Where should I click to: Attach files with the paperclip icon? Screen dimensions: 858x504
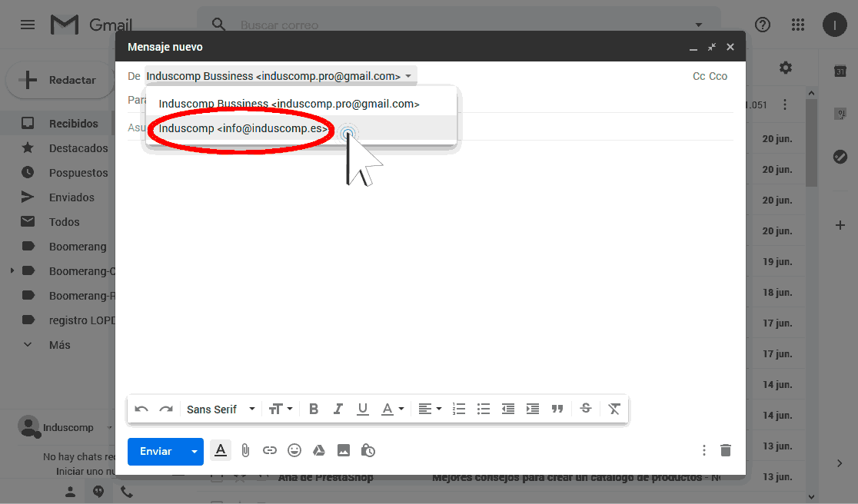click(x=245, y=450)
